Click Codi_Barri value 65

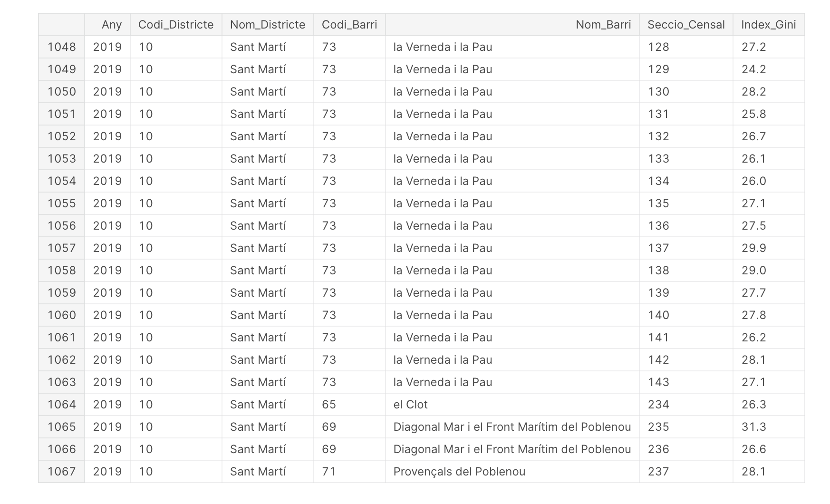[x=329, y=405]
